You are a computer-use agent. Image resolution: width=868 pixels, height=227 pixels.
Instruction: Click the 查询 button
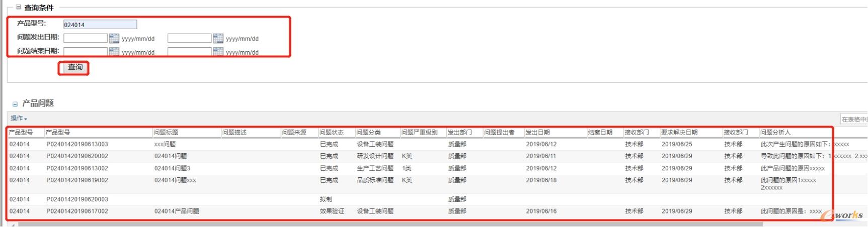(75, 67)
